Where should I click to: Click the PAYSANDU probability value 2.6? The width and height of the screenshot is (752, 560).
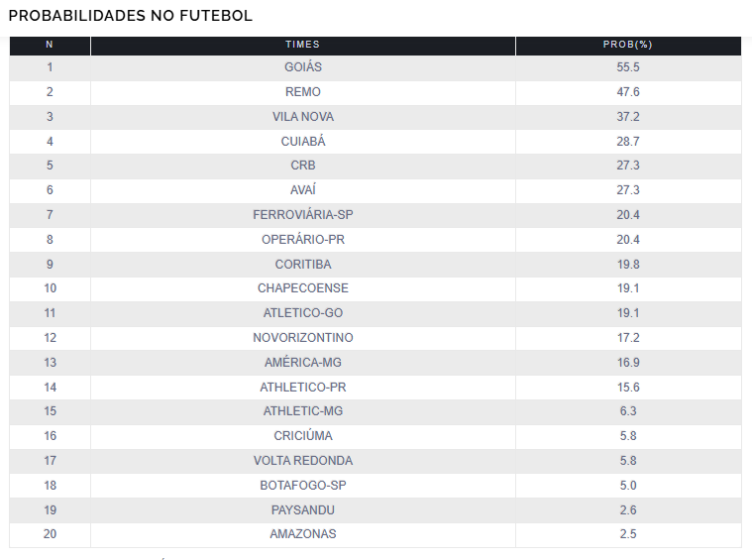click(628, 510)
